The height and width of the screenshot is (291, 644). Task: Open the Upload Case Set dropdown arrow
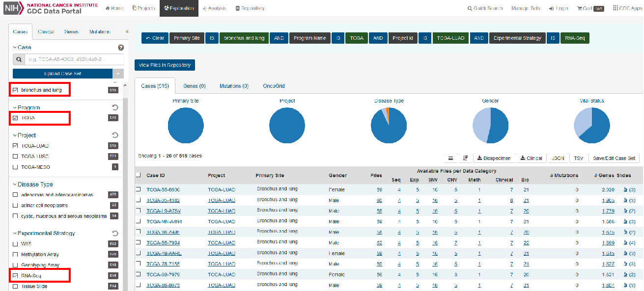click(118, 74)
